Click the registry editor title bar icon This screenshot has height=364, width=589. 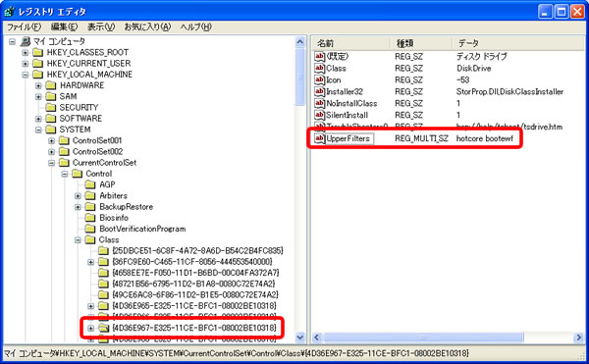(x=9, y=12)
